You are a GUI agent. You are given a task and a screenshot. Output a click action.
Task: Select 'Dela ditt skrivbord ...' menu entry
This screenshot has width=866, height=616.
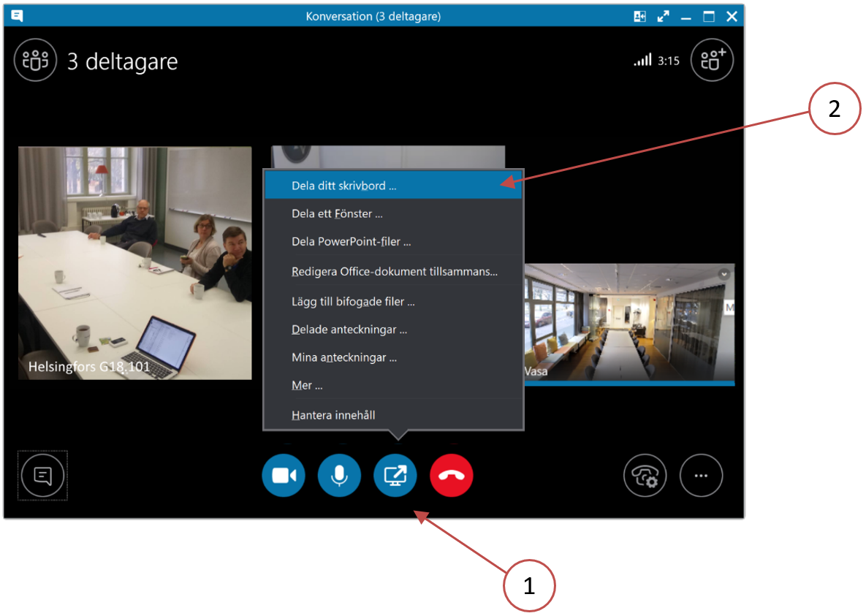344,186
